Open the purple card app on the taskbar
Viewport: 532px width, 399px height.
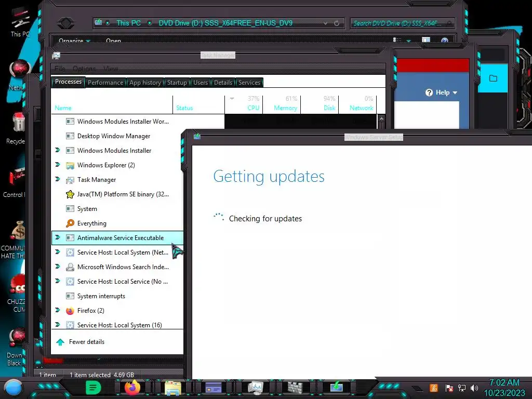tap(214, 388)
